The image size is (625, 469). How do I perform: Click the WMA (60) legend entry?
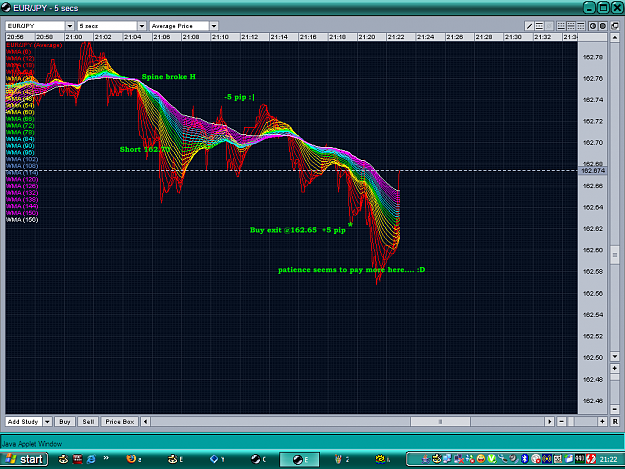[x=20, y=112]
